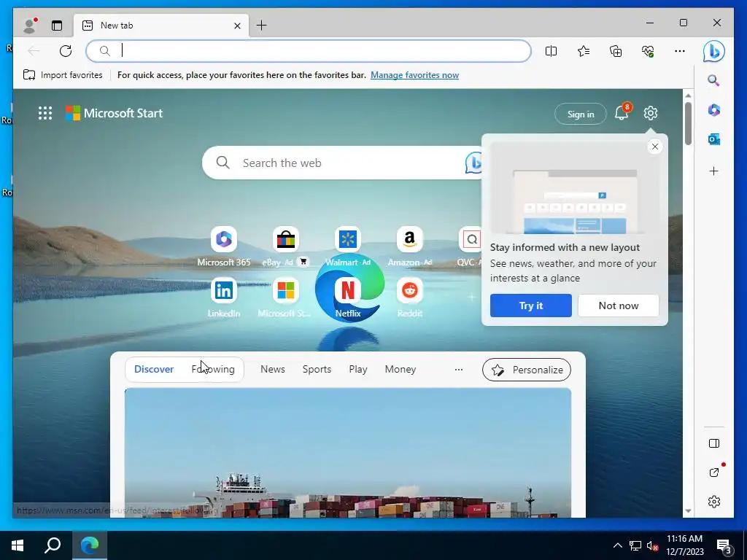Viewport: 747px width, 560px height.
Task: Open Netflix quick link
Action: point(348,297)
